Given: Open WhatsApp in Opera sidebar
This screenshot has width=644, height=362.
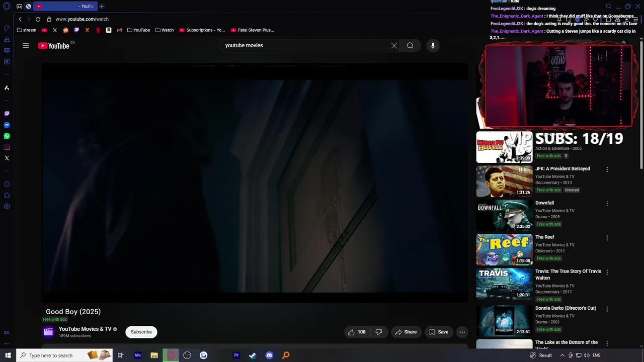Looking at the screenshot, I should [7, 136].
